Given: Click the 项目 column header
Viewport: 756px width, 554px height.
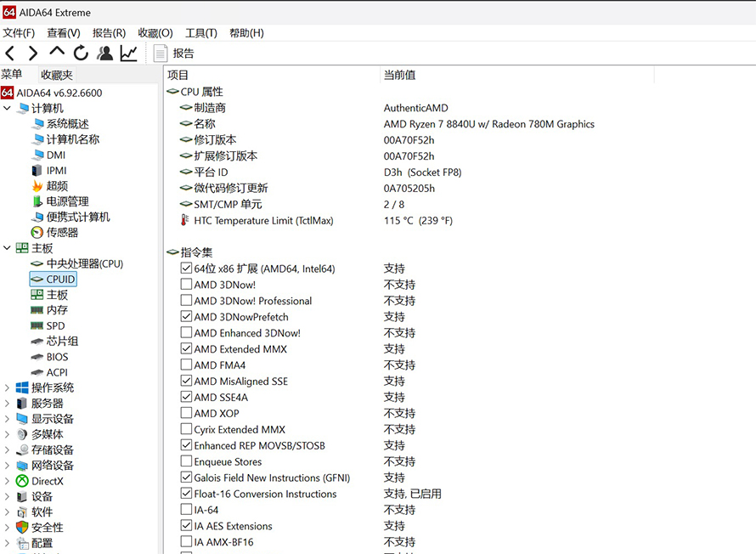Looking at the screenshot, I should pos(273,76).
